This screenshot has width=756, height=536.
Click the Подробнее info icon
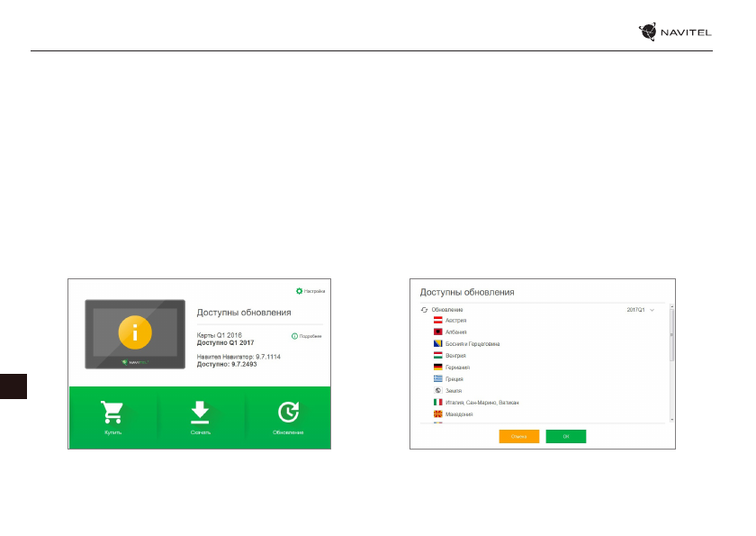(294, 336)
